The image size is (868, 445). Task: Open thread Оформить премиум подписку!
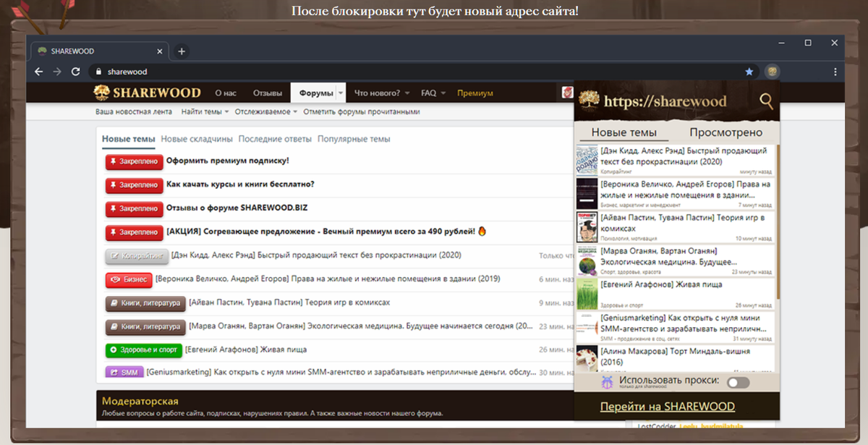[x=228, y=161]
